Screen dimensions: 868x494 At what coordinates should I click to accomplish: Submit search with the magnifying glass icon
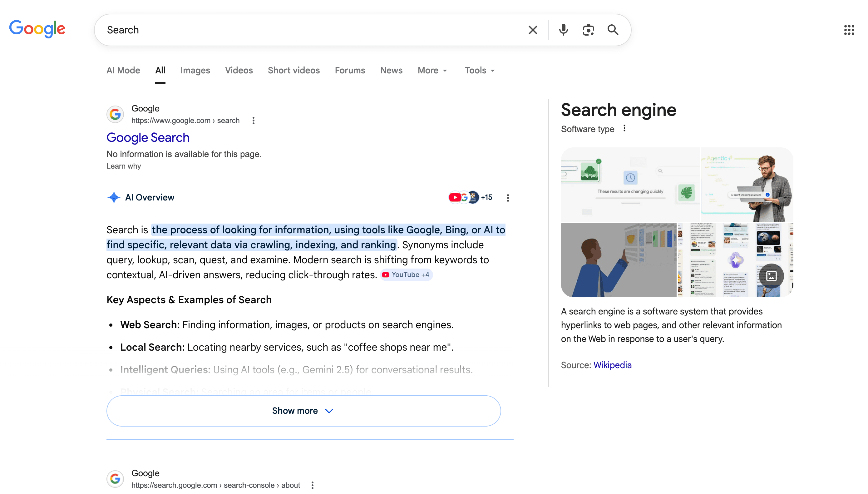pos(613,30)
